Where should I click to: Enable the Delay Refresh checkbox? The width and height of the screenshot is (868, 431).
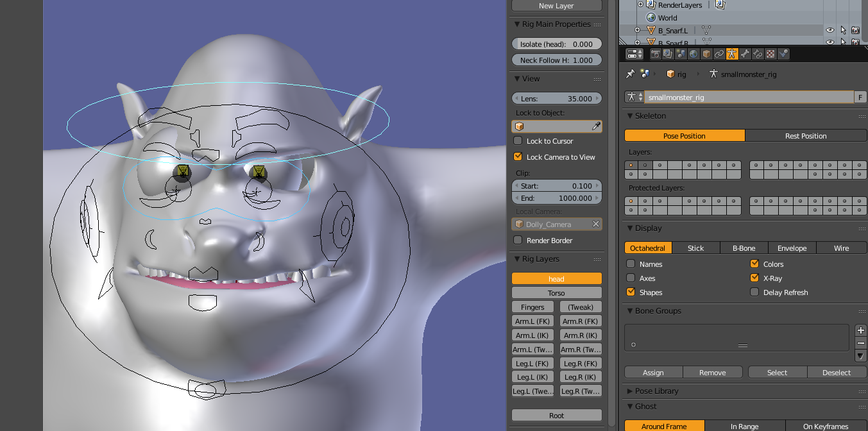tap(754, 292)
